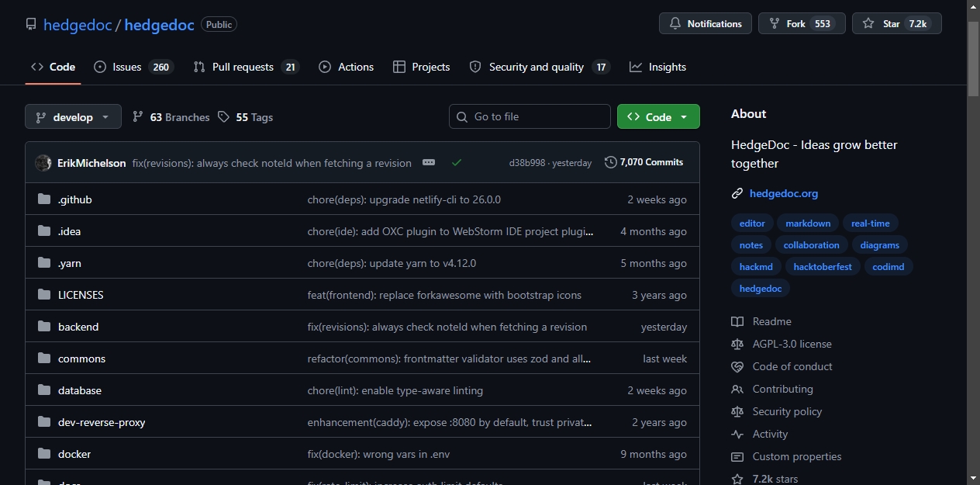Expand the commit message ellipsis button
This screenshot has height=485, width=980.
point(429,162)
